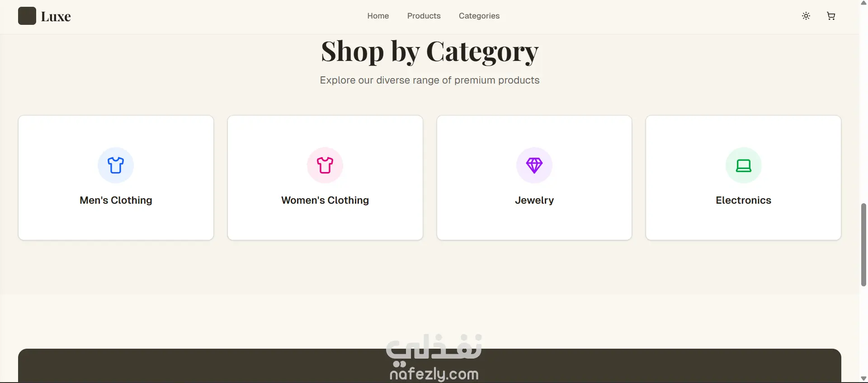This screenshot has height=383, width=868.
Task: Click the blue shirt Men's Clothing icon
Action: [116, 165]
